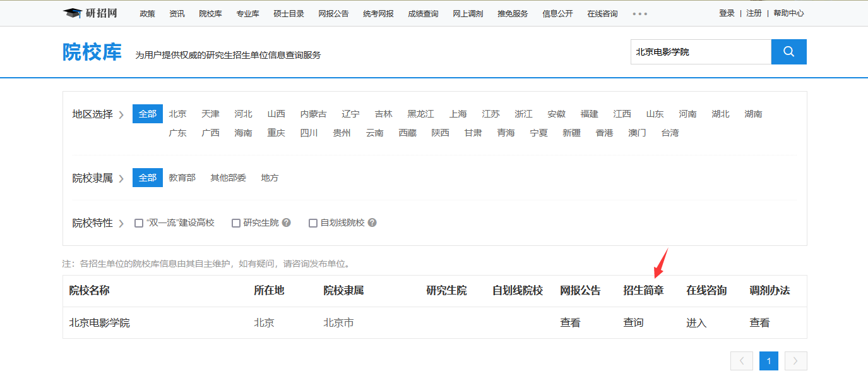Open the 硕士目录 nav item
The width and height of the screenshot is (868, 378).
pyautogui.click(x=289, y=13)
